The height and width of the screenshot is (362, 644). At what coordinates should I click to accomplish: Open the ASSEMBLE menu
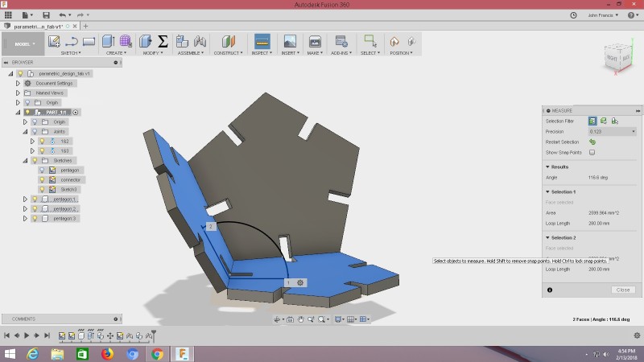(190, 53)
